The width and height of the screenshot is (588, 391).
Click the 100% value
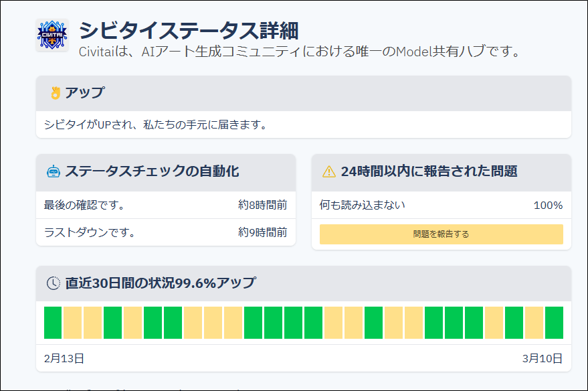tap(548, 206)
